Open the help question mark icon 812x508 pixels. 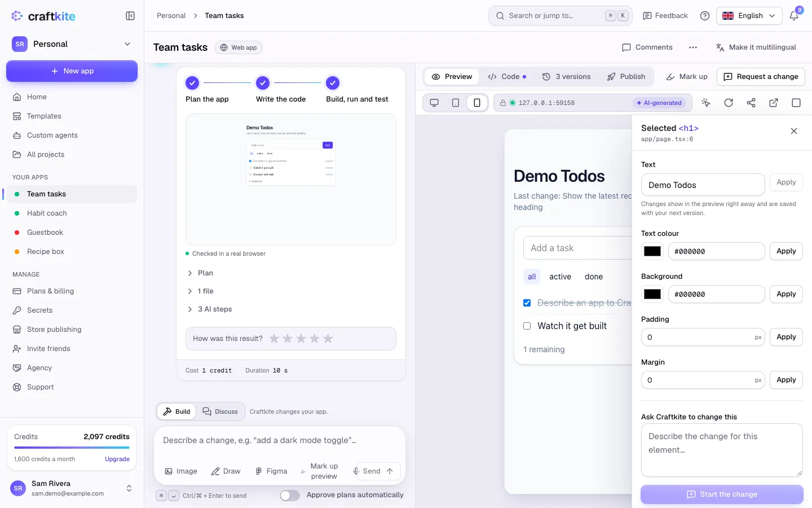tap(705, 16)
